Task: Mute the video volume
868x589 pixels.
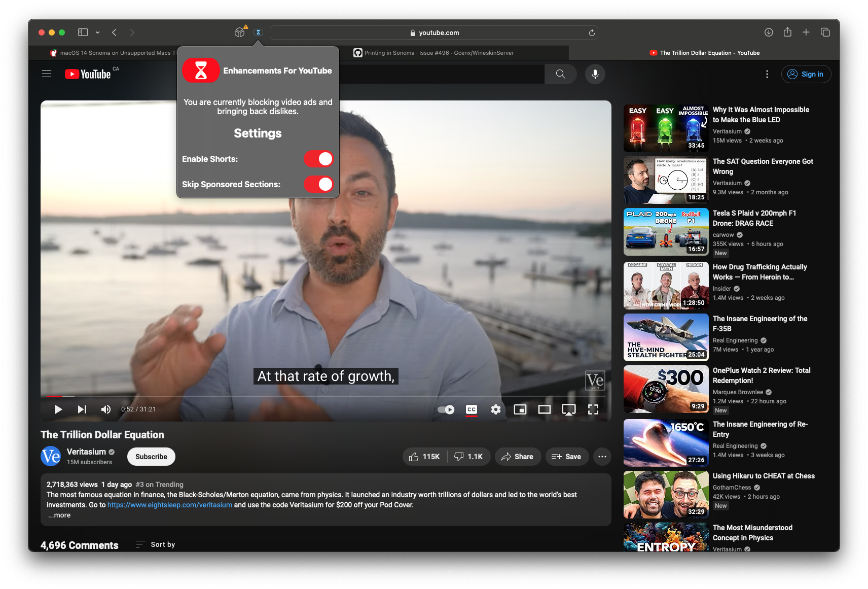Action: point(106,409)
